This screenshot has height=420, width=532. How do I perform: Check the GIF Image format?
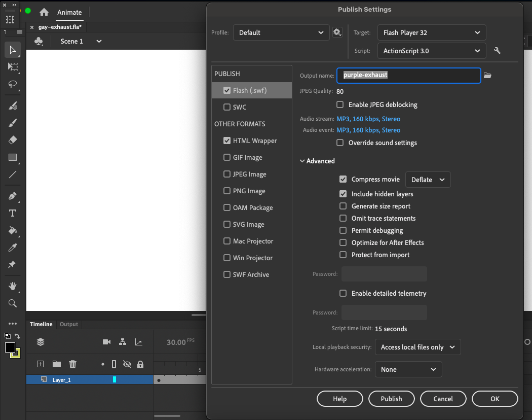point(227,157)
